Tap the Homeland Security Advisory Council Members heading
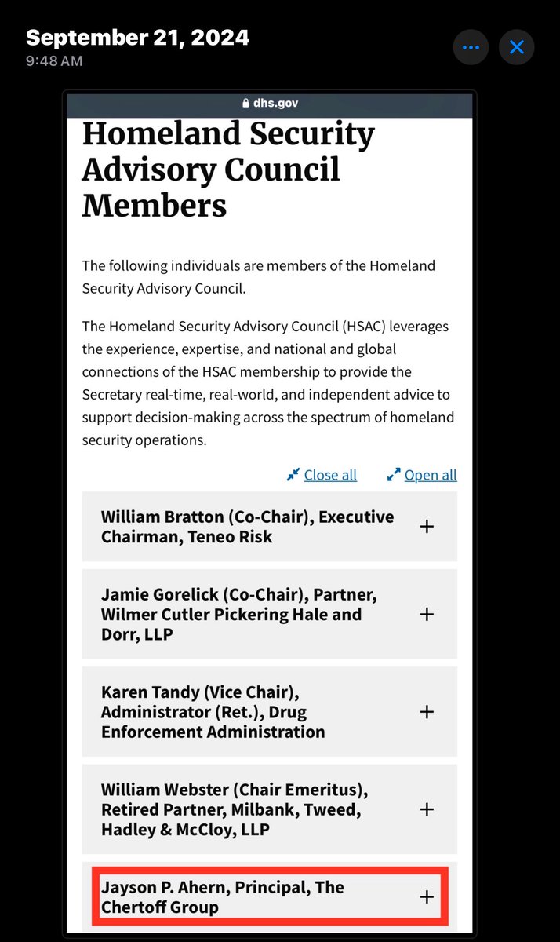Viewport: 560px width, 942px height. [228, 170]
